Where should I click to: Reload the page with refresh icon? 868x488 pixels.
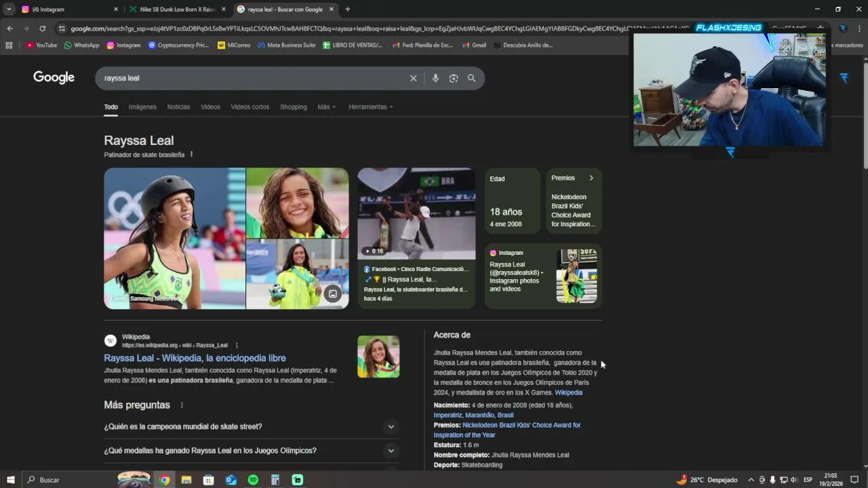point(42,28)
